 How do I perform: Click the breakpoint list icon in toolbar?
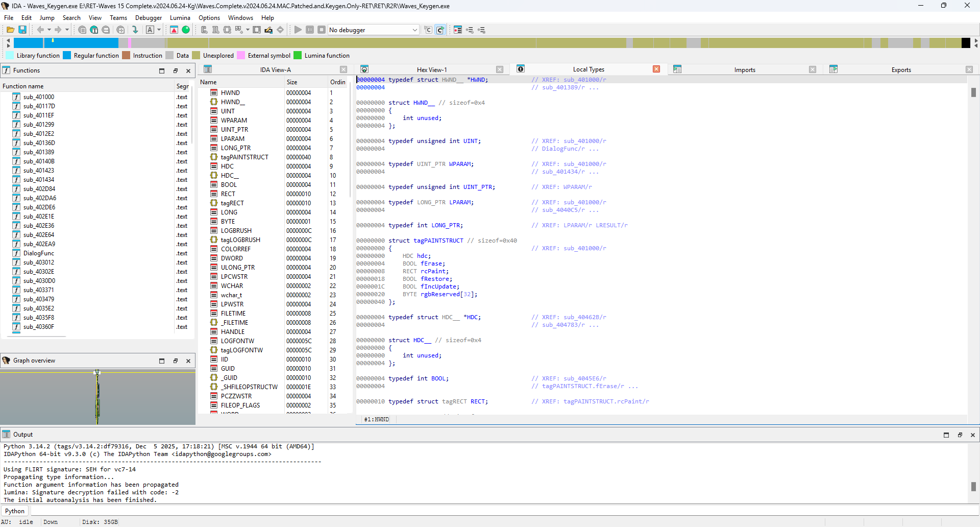coord(458,30)
